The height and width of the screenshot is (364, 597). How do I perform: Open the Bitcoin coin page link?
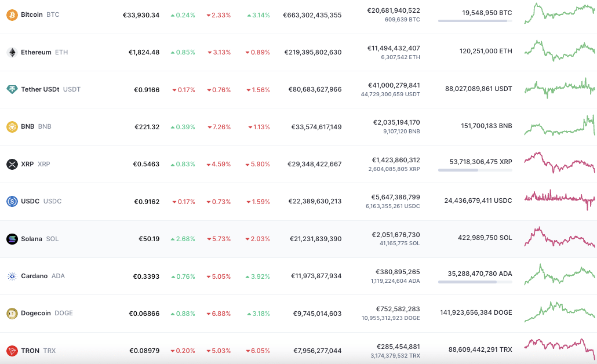(32, 14)
